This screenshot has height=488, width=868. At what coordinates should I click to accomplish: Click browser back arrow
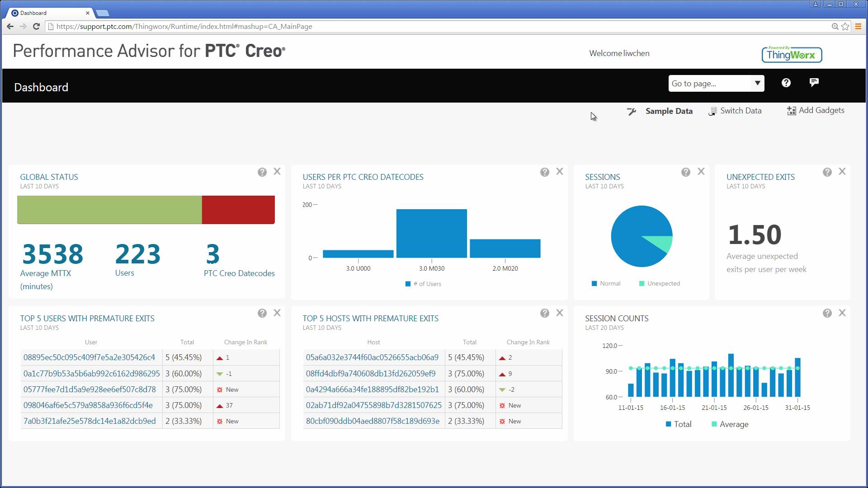(10, 27)
